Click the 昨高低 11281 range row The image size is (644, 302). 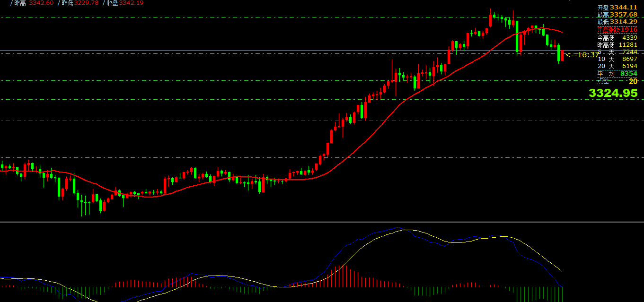tap(617, 44)
